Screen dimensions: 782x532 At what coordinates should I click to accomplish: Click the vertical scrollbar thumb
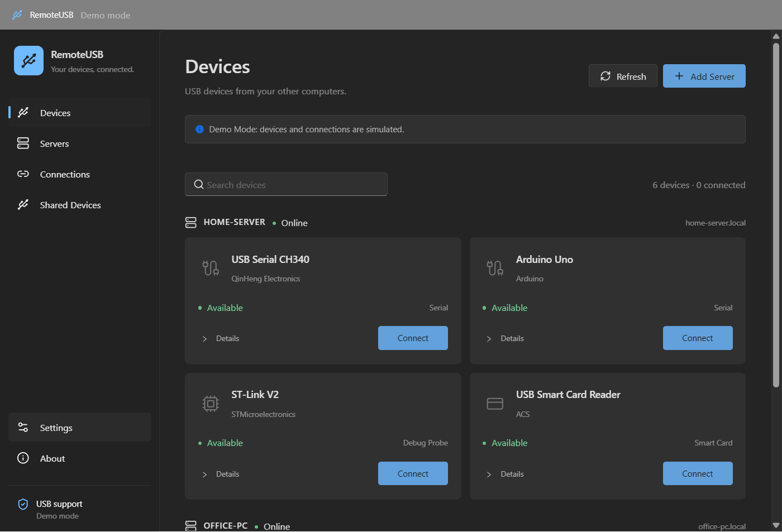coord(776,215)
